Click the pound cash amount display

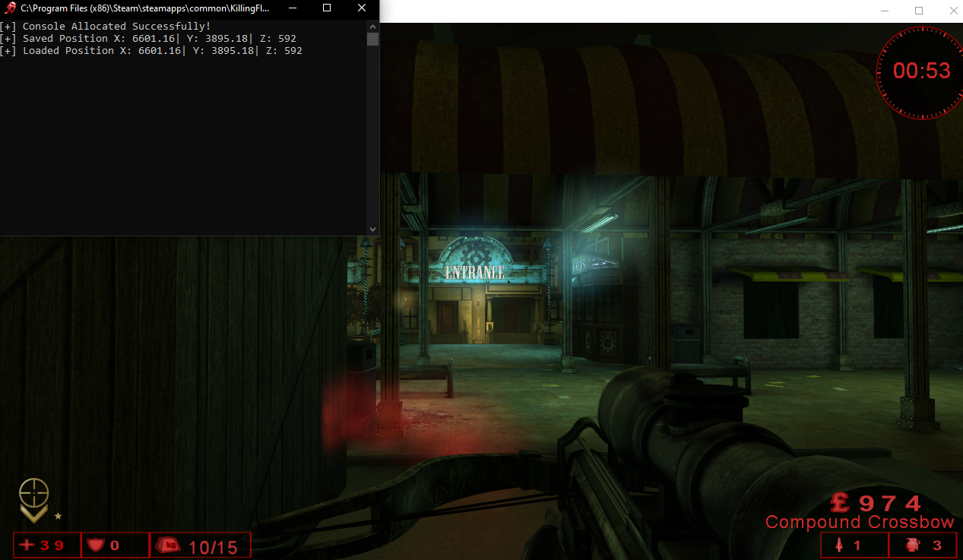click(x=876, y=502)
